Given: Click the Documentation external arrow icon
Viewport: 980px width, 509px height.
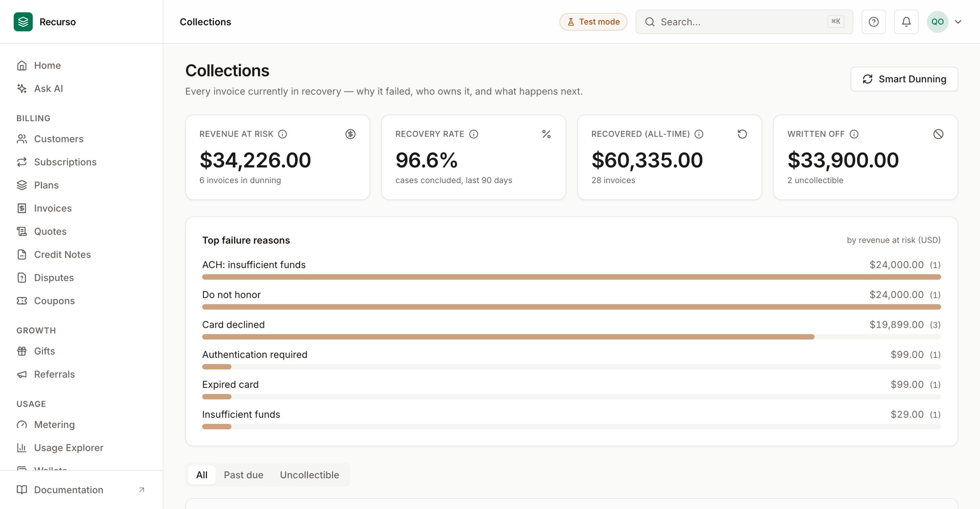Looking at the screenshot, I should 142,489.
